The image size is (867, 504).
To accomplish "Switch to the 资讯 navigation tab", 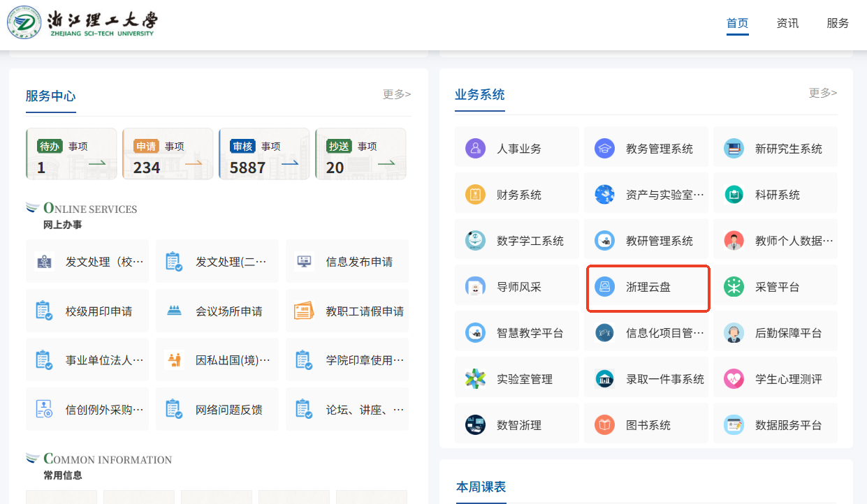I will coord(787,23).
